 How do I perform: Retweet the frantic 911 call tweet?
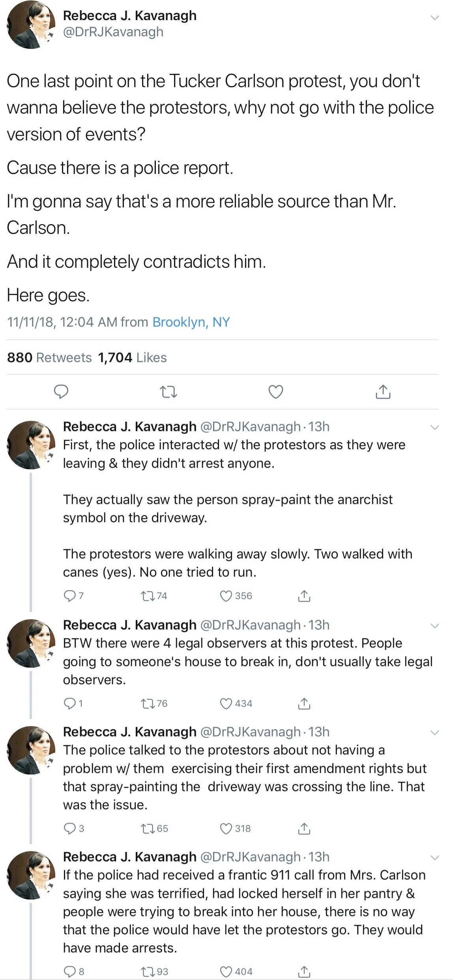pos(148,971)
